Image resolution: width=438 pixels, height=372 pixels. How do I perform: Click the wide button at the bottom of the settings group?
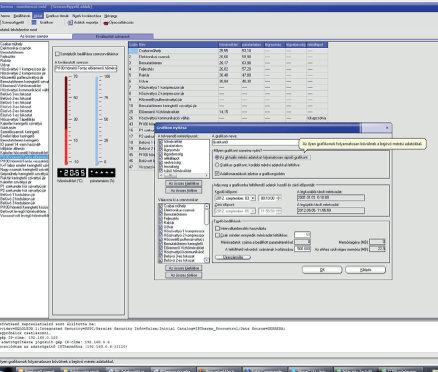coord(233,257)
